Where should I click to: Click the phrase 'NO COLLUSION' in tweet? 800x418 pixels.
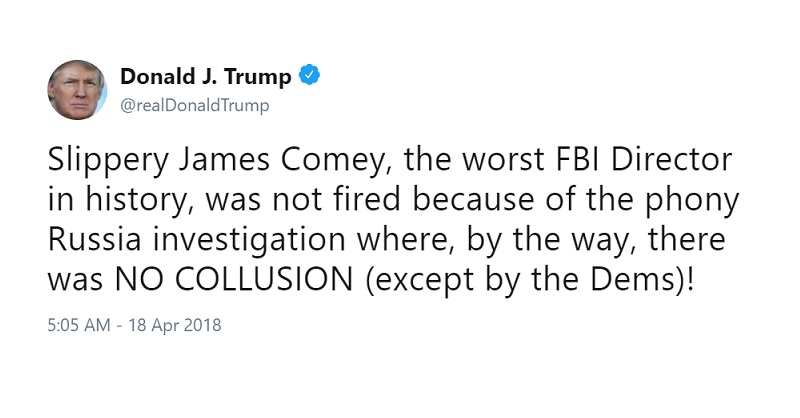point(234,279)
